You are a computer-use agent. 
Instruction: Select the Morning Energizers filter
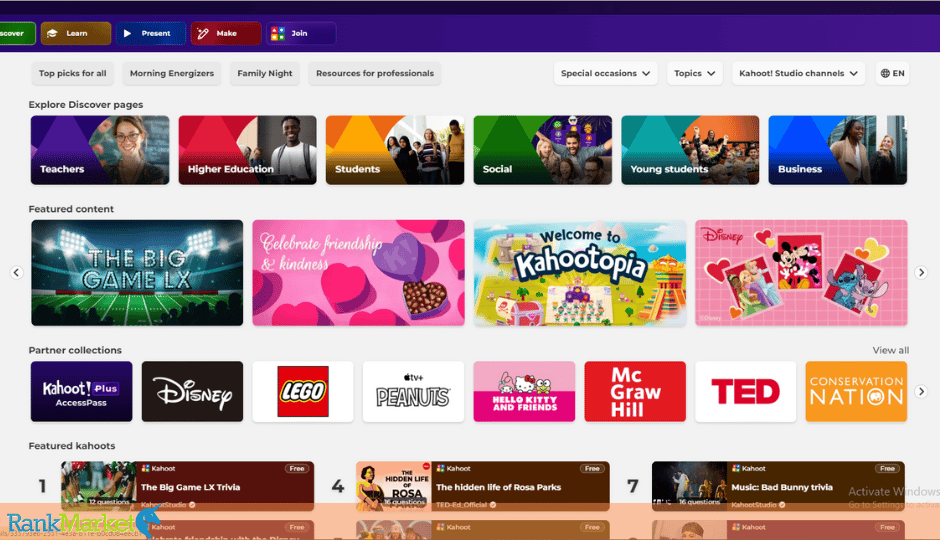click(x=172, y=73)
